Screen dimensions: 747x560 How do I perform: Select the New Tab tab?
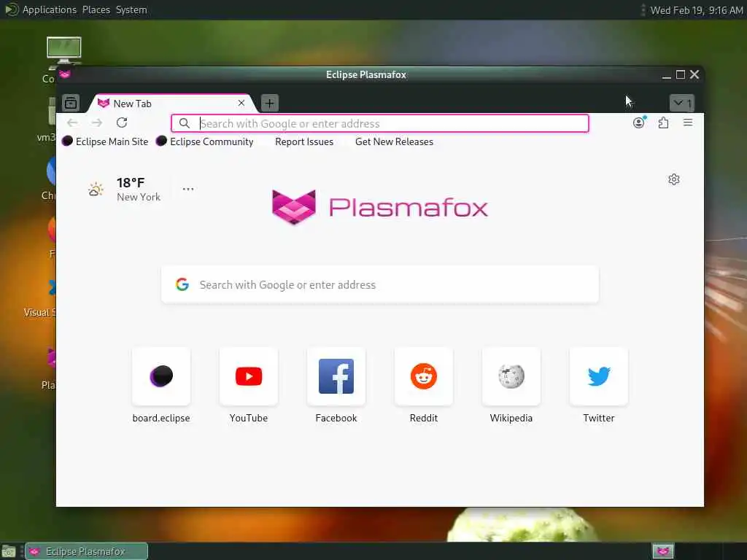[172, 104]
